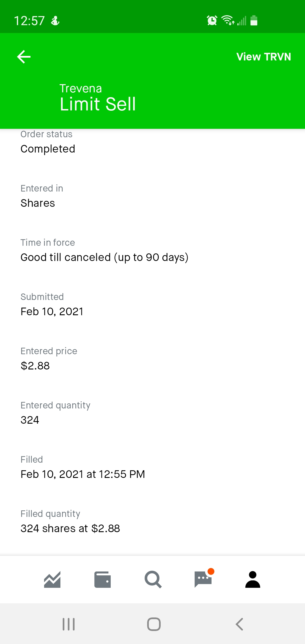The width and height of the screenshot is (305, 644).
Task: Open the View TRVN link
Action: (x=263, y=57)
